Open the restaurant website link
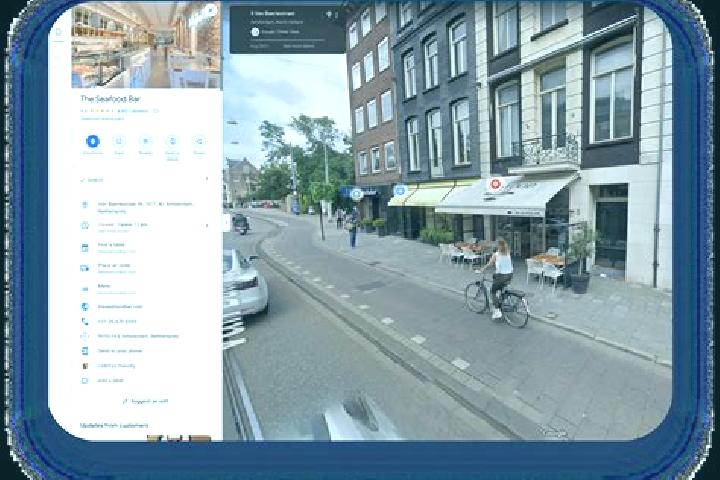 tap(120, 307)
